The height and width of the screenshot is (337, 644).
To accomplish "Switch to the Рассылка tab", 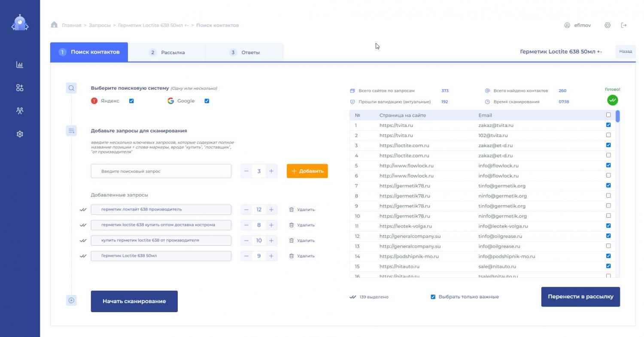I will (x=167, y=52).
